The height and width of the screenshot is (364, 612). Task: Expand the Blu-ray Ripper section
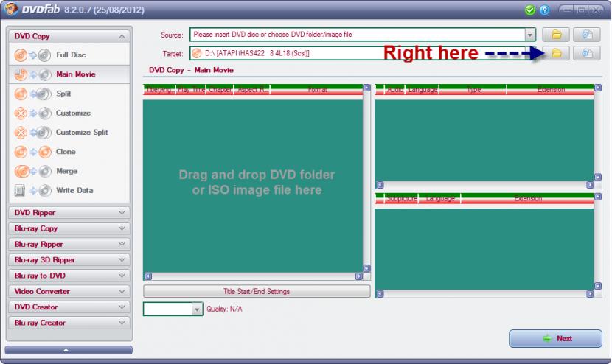(69, 244)
